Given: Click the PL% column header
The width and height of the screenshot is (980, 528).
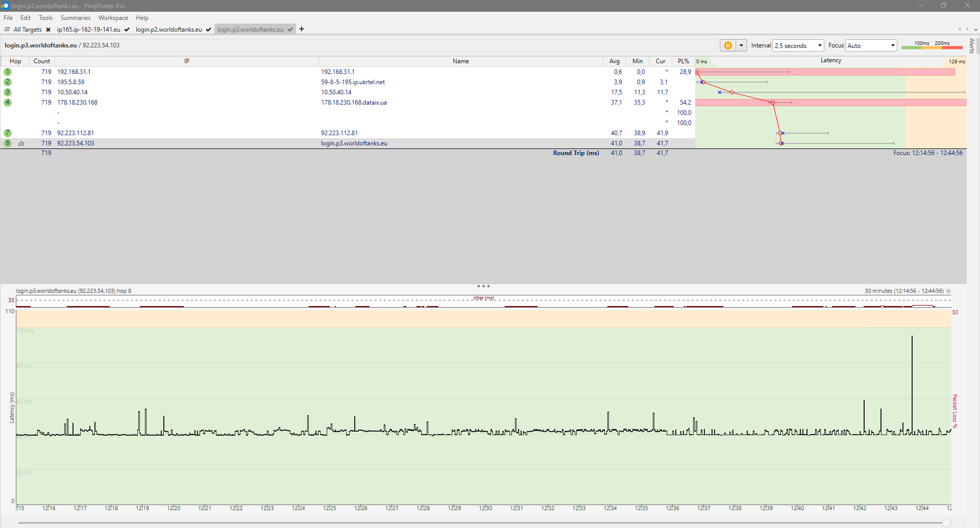Looking at the screenshot, I should tap(683, 61).
